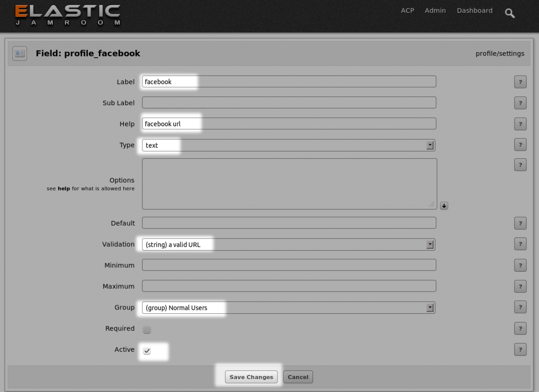This screenshot has height=392, width=539.
Task: Show help for the Validation field
Action: click(520, 244)
